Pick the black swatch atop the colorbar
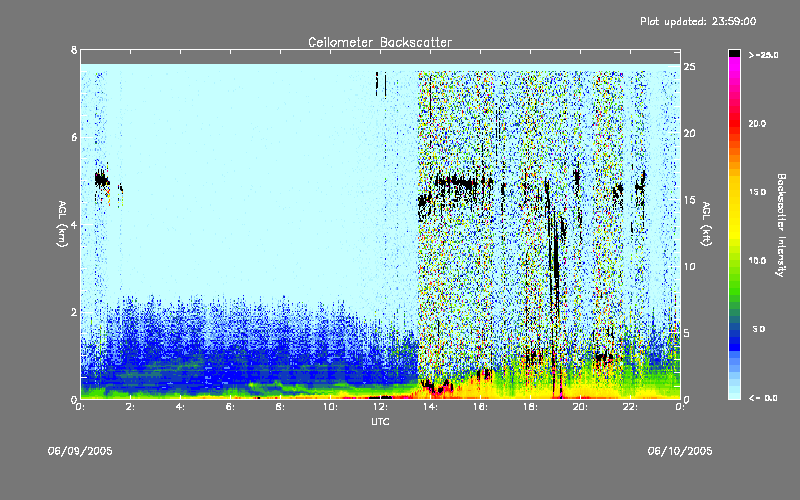 pyautogui.click(x=734, y=53)
